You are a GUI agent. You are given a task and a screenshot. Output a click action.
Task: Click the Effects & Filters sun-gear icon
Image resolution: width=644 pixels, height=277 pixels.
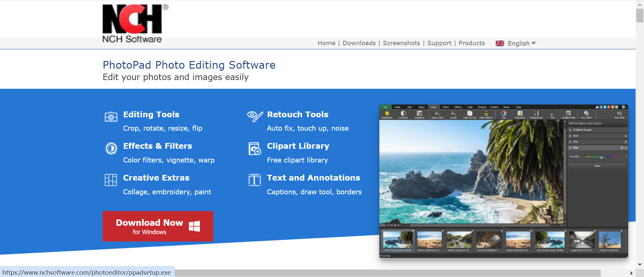pyautogui.click(x=111, y=148)
